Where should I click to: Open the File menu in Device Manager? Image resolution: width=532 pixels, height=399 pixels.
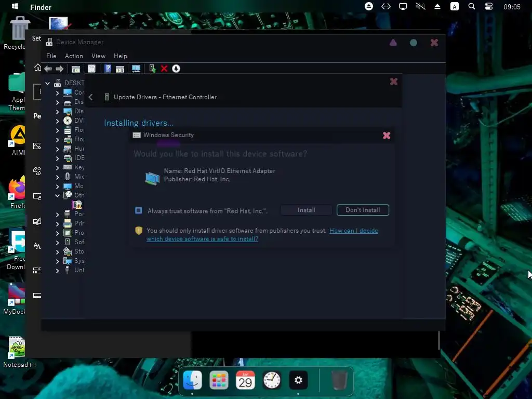(x=51, y=56)
